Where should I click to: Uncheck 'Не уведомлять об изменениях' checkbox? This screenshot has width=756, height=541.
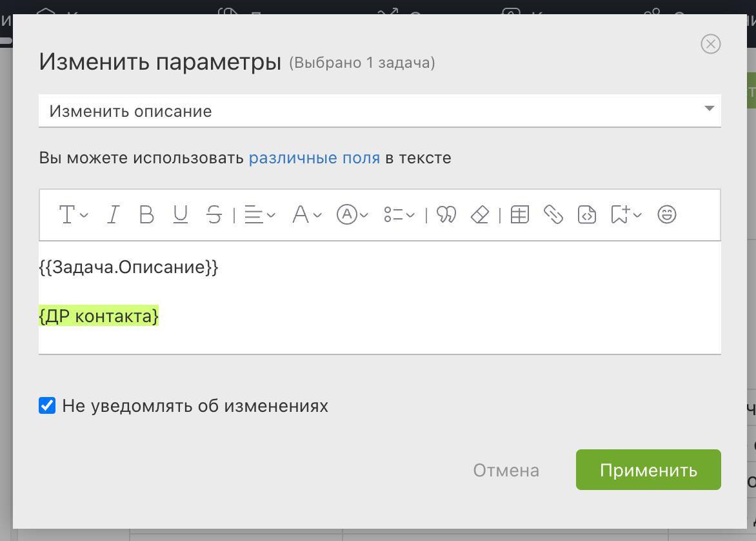pyautogui.click(x=47, y=405)
